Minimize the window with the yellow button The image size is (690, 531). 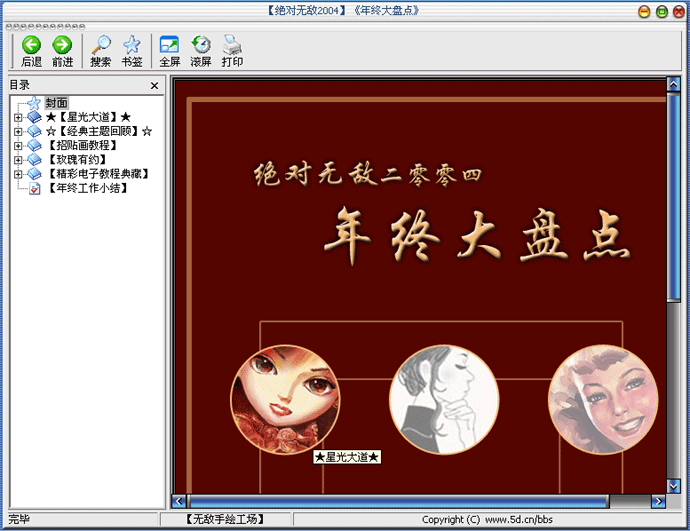pos(644,11)
